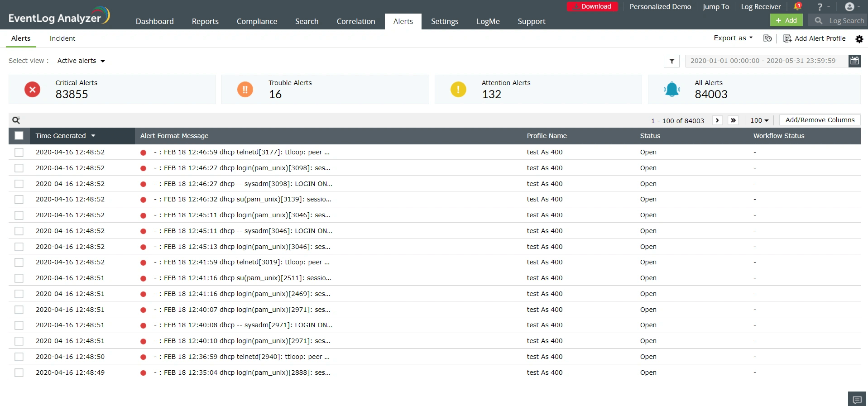Open the LogMe tab

pos(488,21)
